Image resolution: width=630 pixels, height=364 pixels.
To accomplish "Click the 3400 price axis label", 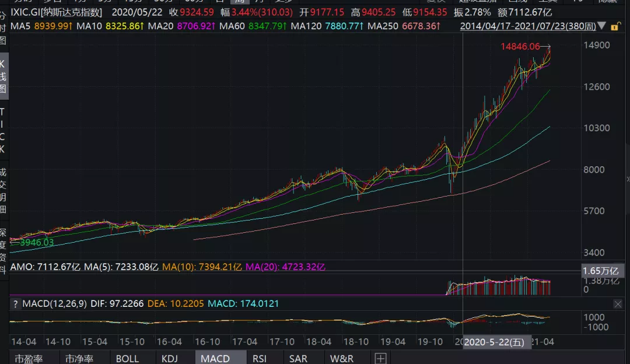I will (x=594, y=253).
